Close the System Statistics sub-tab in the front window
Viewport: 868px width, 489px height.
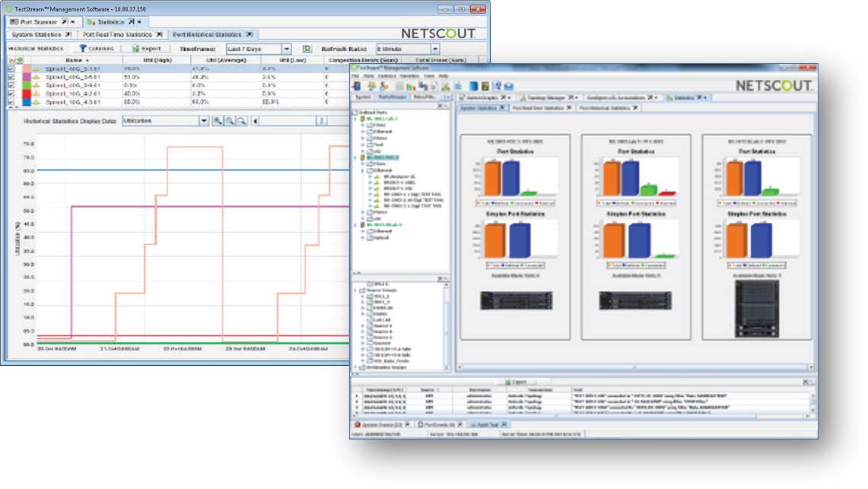[x=502, y=108]
